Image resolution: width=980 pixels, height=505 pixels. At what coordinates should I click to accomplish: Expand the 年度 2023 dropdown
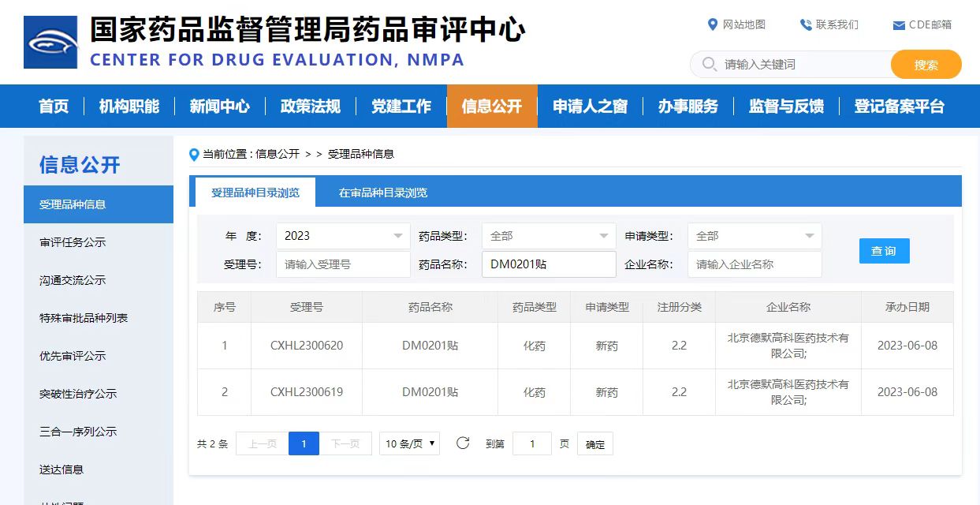pos(342,236)
